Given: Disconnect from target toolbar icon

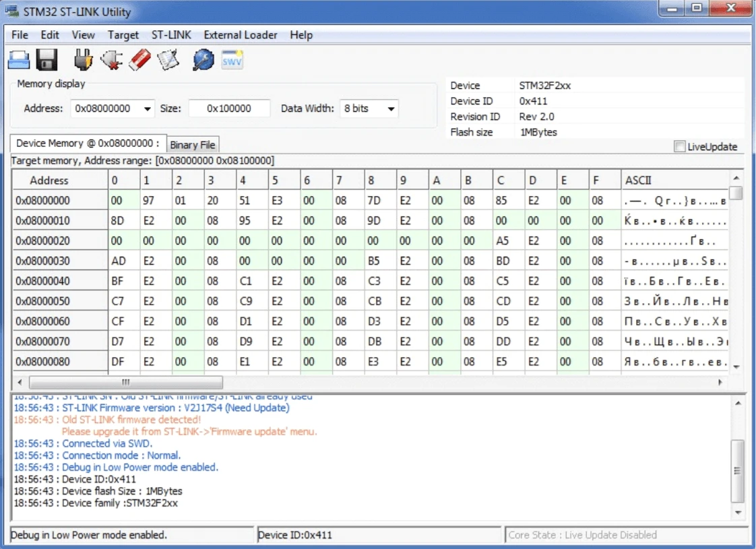Looking at the screenshot, I should click(111, 60).
